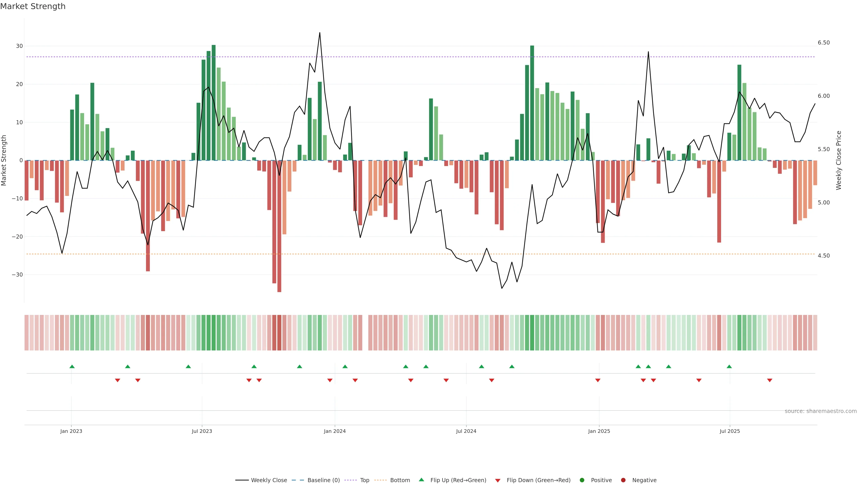Screen dimensions: 868x488
Task: Click the Bottom legend entry
Action: click(x=400, y=480)
